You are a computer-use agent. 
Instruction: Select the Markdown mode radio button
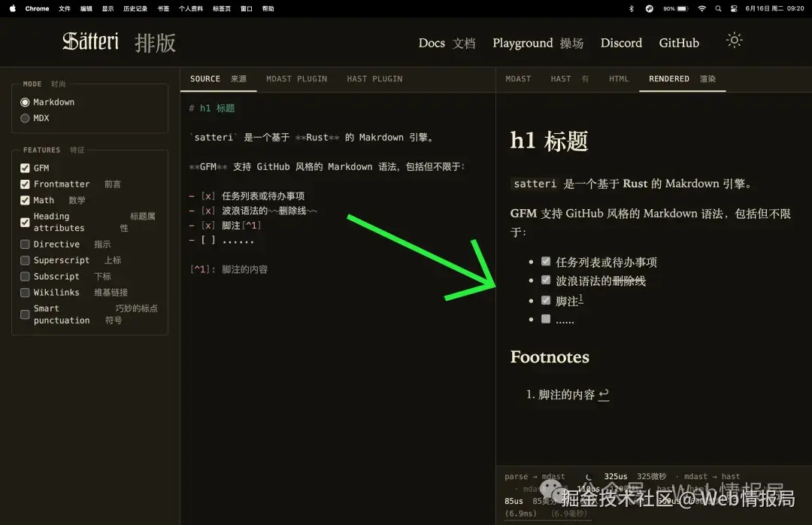tap(25, 102)
